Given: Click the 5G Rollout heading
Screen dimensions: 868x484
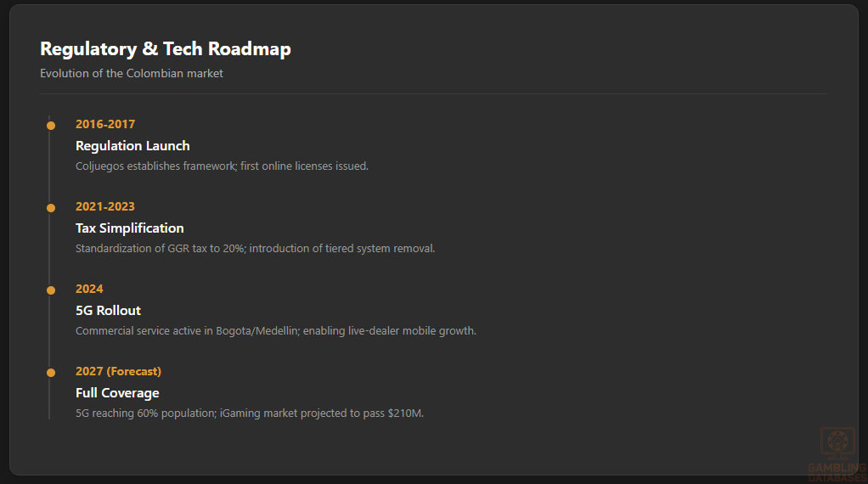Looking at the screenshot, I should (108, 311).
